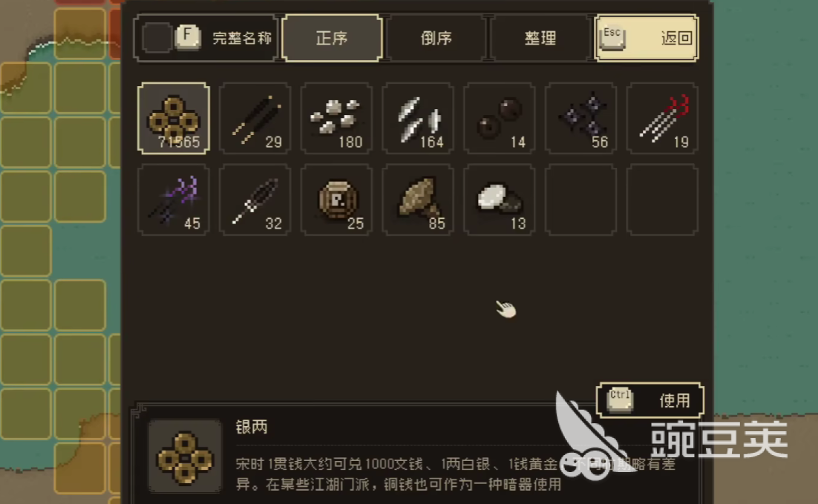Choose the bronze coin item with count 25

(x=336, y=200)
